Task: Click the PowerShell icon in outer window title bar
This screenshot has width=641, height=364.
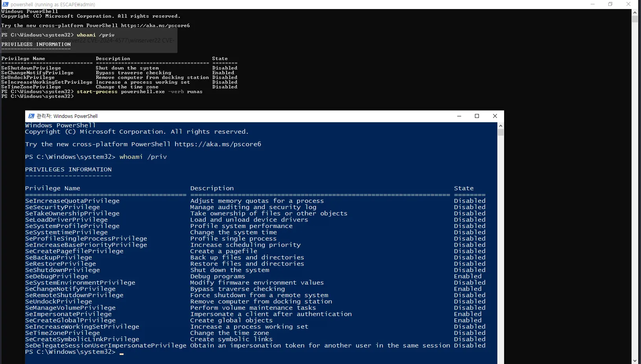Action: click(x=5, y=4)
